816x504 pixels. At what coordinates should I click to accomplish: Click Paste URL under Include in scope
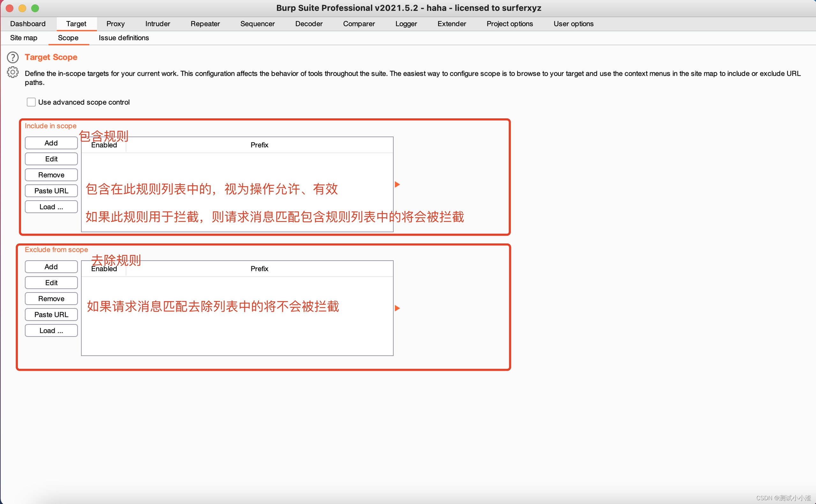[x=51, y=190]
